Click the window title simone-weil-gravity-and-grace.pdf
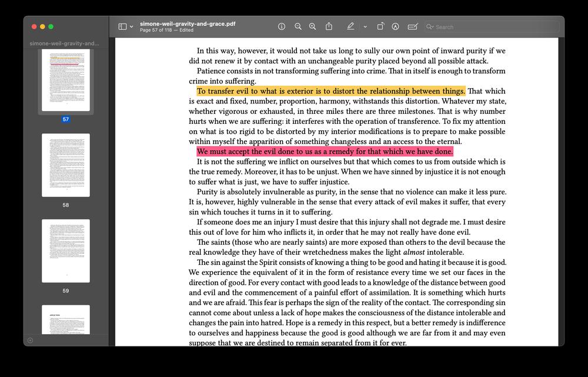 click(188, 23)
